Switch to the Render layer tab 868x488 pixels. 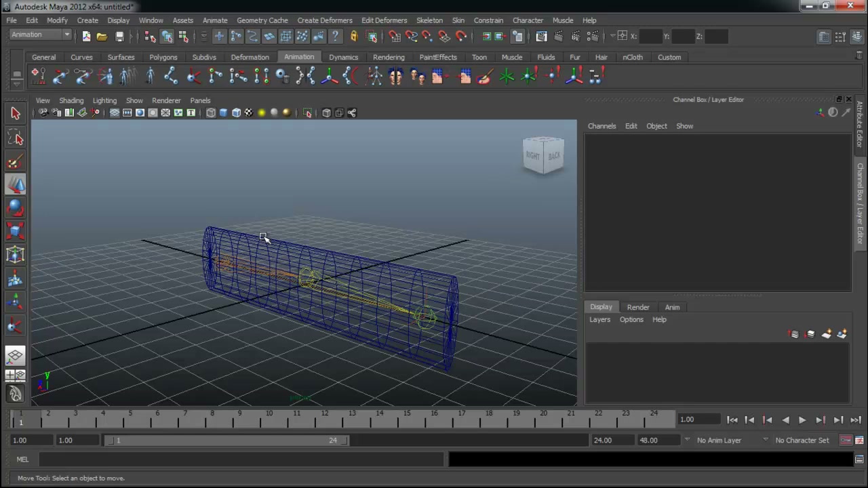pyautogui.click(x=638, y=308)
